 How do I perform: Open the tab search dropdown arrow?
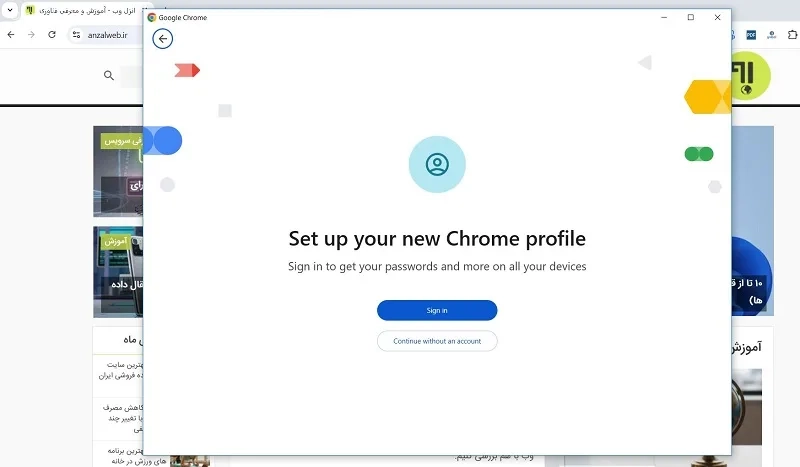coord(10,10)
